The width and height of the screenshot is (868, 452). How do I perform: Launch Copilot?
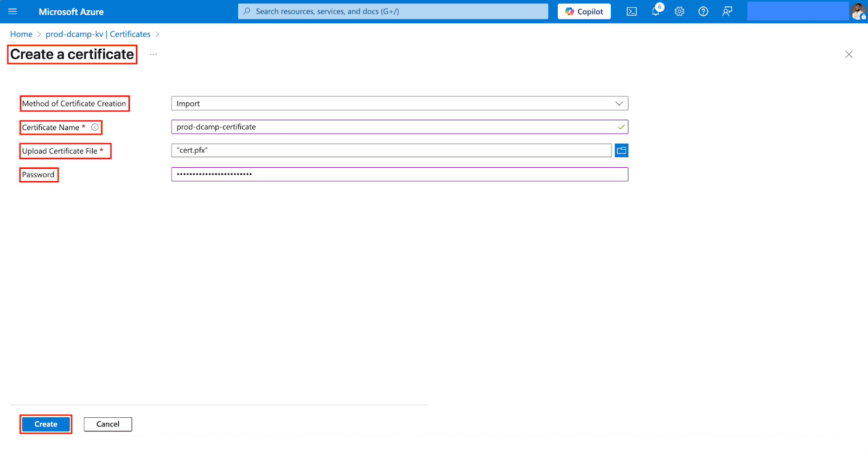pos(584,11)
